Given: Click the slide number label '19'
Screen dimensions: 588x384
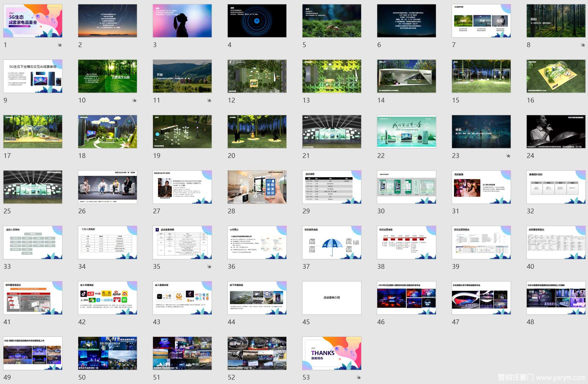Looking at the screenshot, I should (157, 156).
